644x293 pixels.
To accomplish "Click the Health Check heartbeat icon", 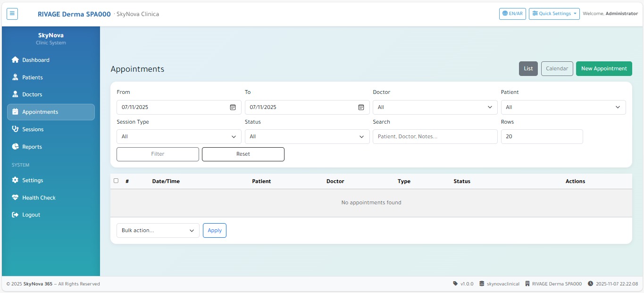I will [x=15, y=198].
